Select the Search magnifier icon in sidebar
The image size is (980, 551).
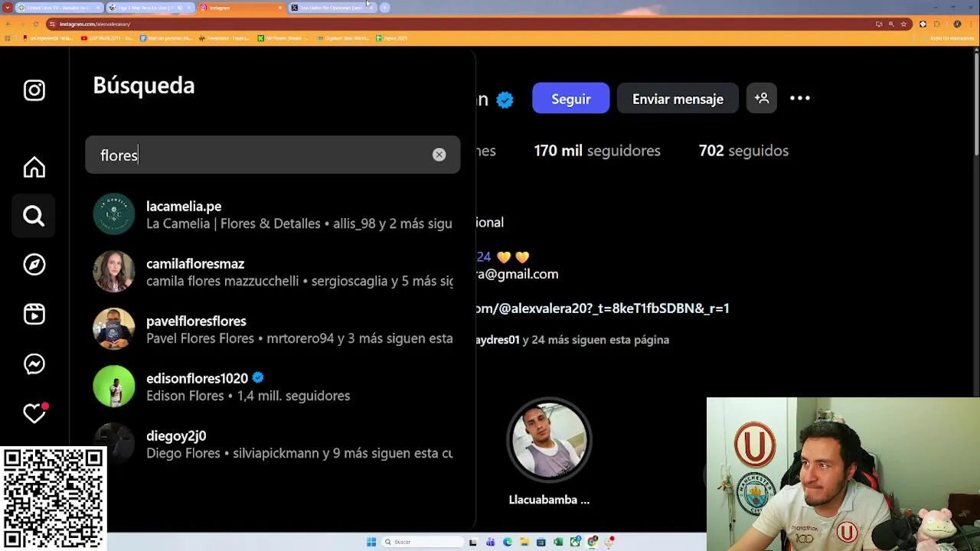pyautogui.click(x=34, y=217)
